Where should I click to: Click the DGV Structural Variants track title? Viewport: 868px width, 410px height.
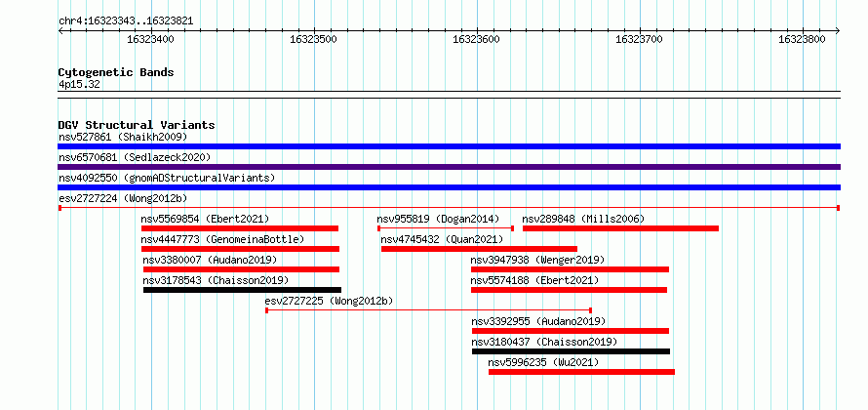[137, 125]
